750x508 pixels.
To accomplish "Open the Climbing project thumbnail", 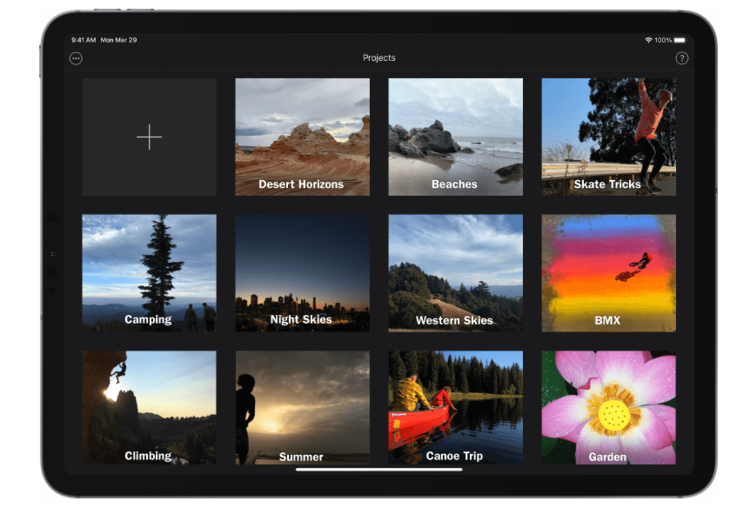I will 149,408.
